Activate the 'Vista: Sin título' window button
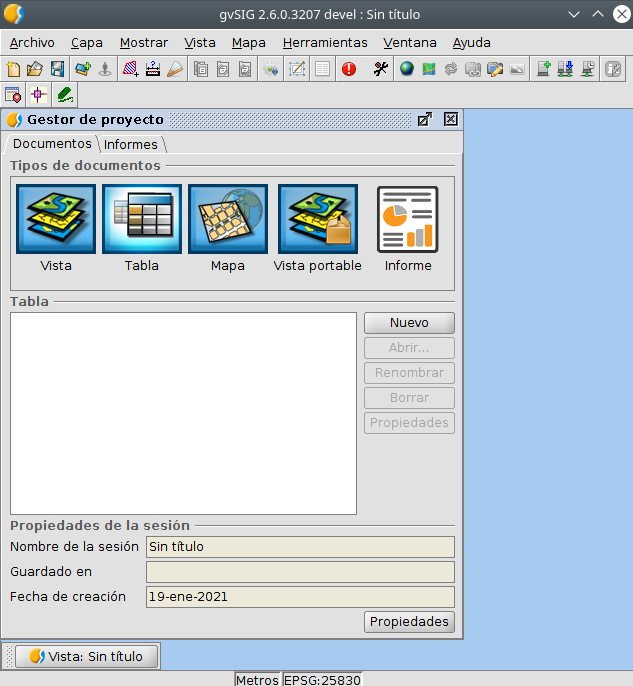The width and height of the screenshot is (633, 686). [x=87, y=656]
